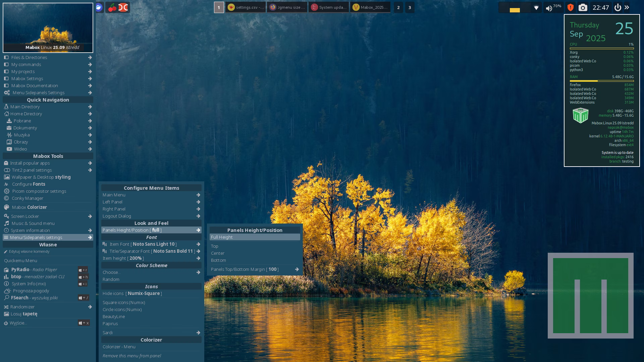Click the Mabox Linux wallpaper thumbnail
The height and width of the screenshot is (362, 644).
tap(48, 27)
